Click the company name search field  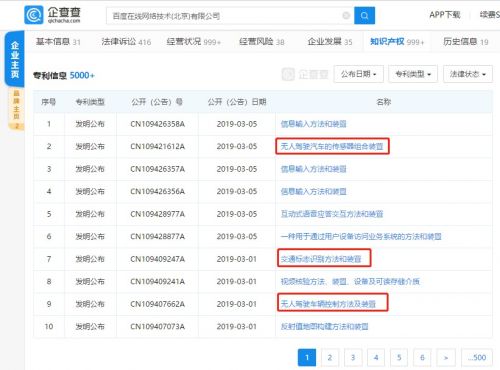coord(230,16)
